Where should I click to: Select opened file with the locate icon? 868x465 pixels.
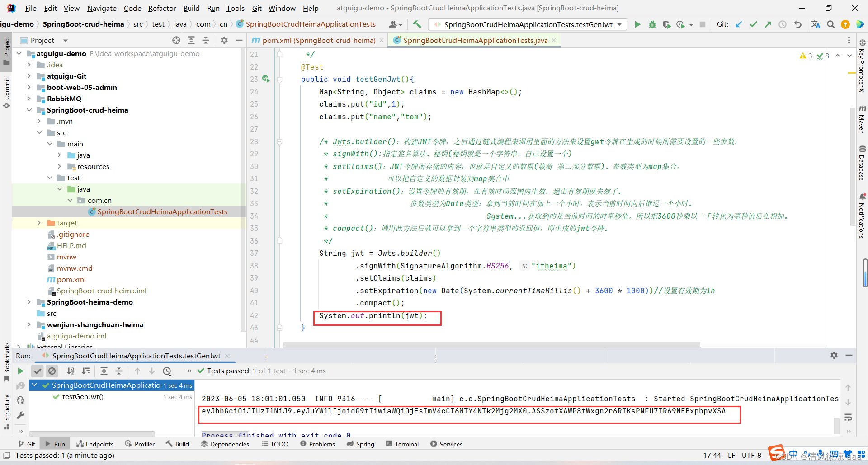click(176, 40)
